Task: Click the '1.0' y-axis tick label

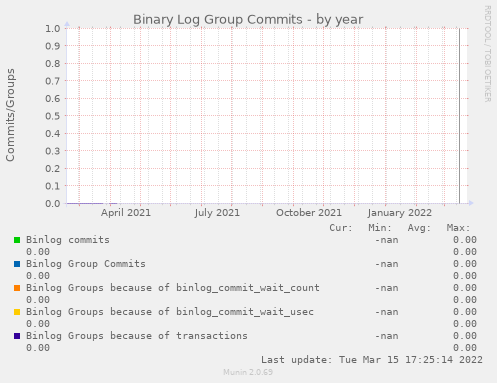Action: point(53,28)
